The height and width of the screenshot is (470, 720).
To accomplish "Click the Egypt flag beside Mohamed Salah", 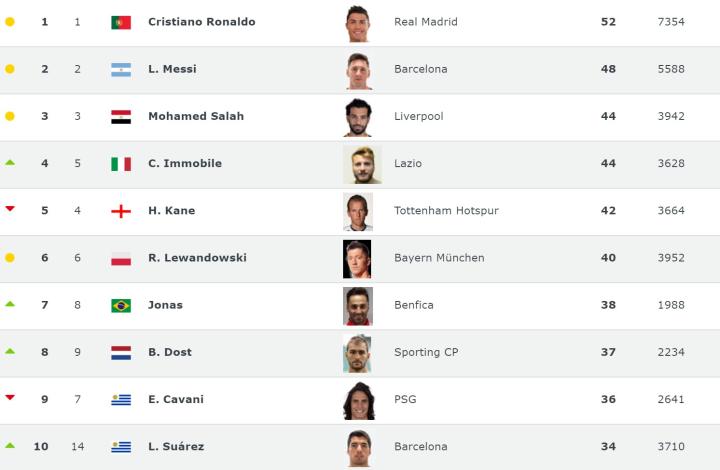I will click(x=121, y=117).
